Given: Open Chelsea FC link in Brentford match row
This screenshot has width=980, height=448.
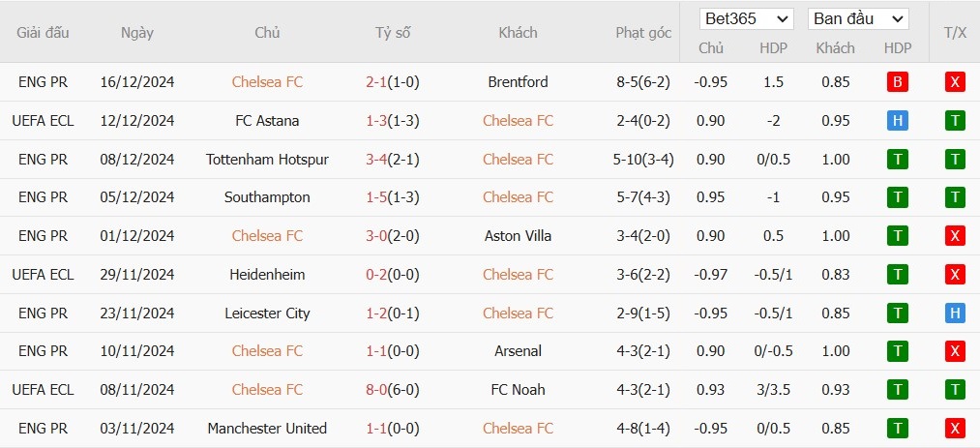Looking at the screenshot, I should click(x=268, y=82).
